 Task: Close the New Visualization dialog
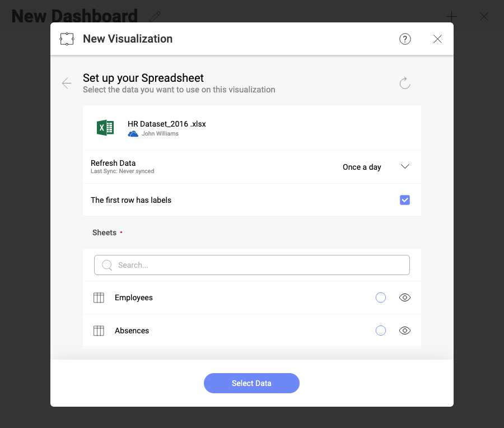(438, 39)
